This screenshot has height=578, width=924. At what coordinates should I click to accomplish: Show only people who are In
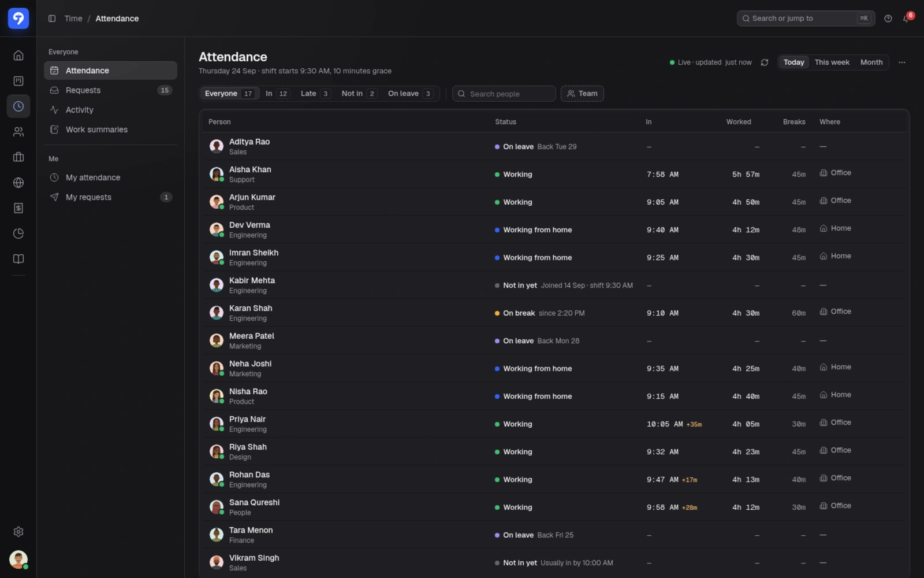coord(277,94)
